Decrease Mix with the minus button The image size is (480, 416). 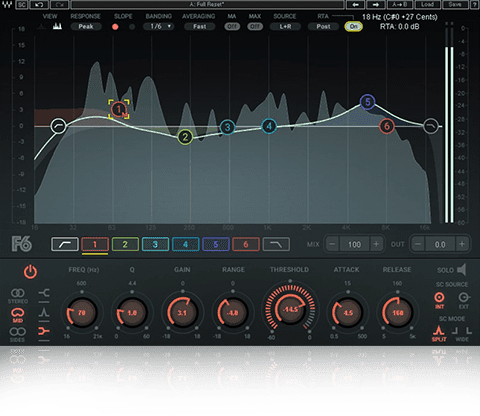pyautogui.click(x=332, y=244)
